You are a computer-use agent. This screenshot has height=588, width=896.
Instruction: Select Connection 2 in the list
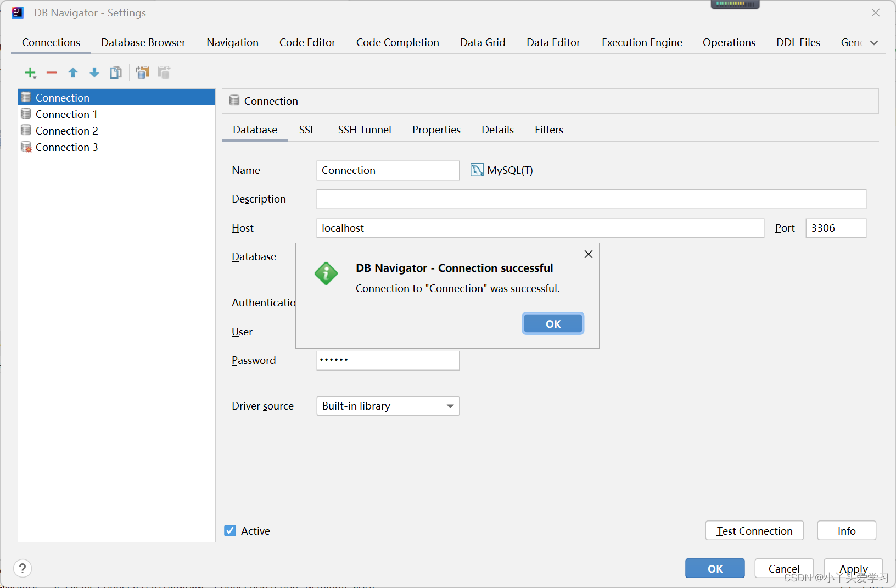116,131
